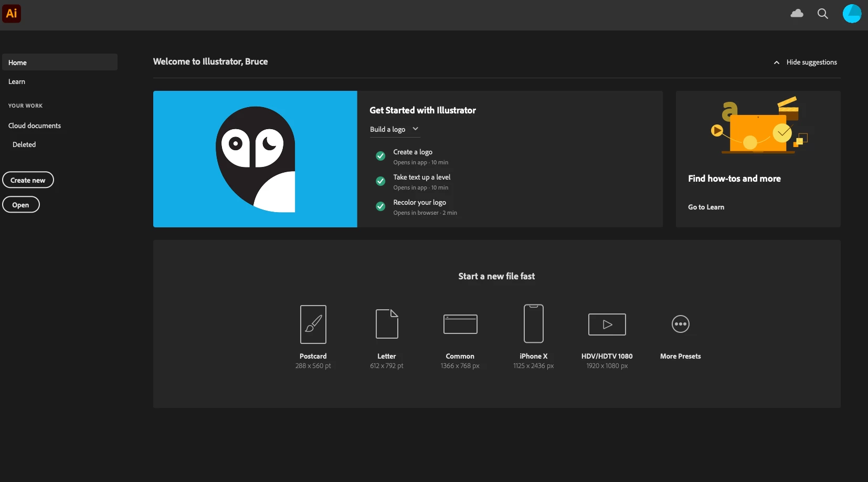This screenshot has width=868, height=482.
Task: Click the Postcard preset label
Action: click(313, 356)
